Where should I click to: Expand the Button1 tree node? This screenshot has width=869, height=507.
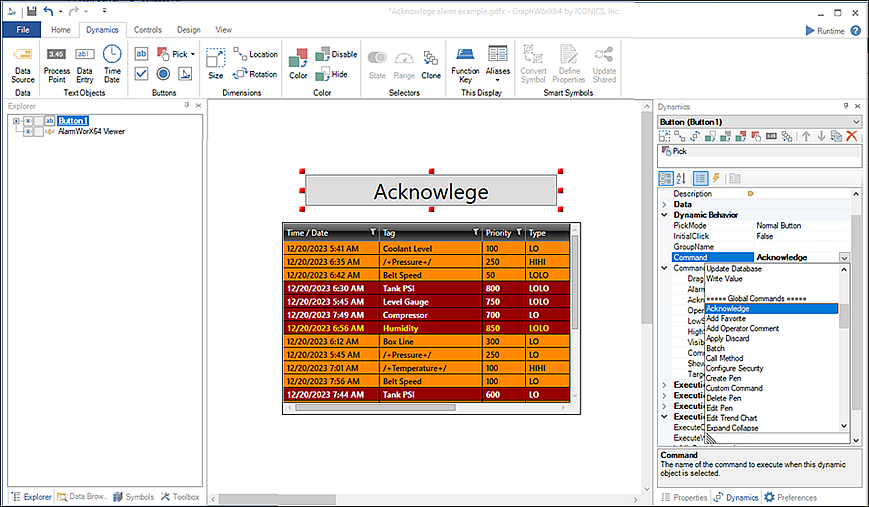[x=16, y=121]
